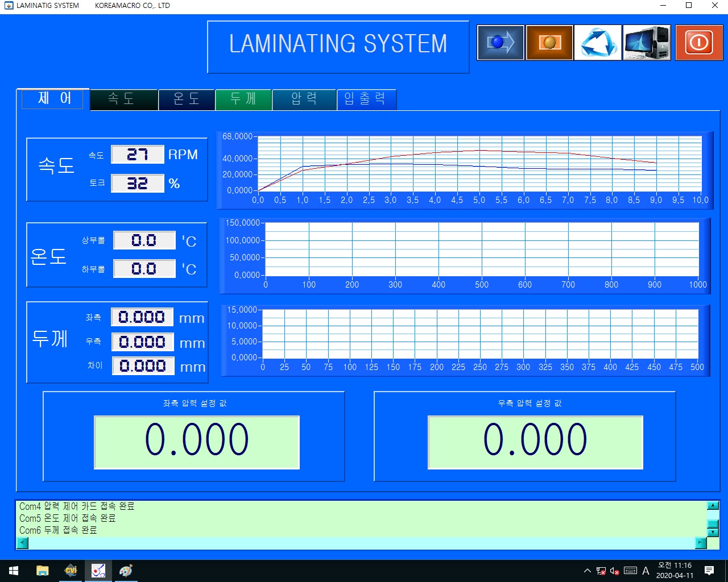Switch to the 속도 tab

coord(123,99)
